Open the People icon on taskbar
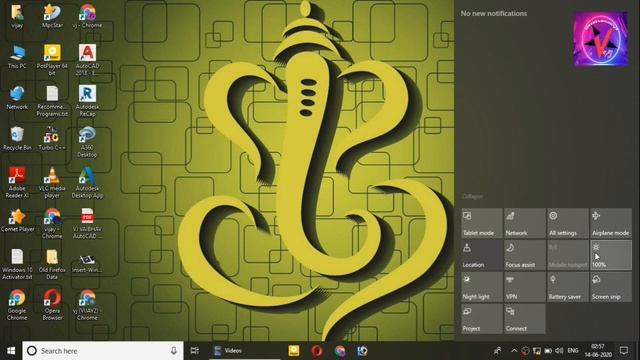 click(x=497, y=351)
